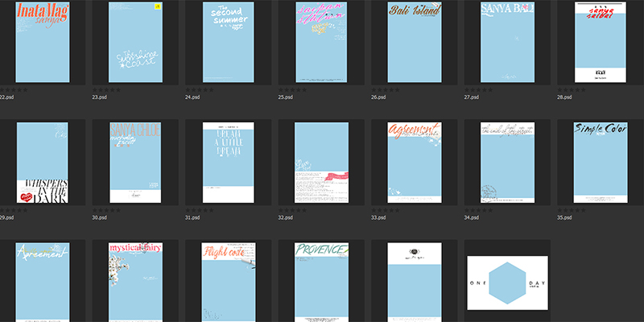Select the 28.psd thumbnail with red title
Screen dimensions: 644x322
pos(601,43)
